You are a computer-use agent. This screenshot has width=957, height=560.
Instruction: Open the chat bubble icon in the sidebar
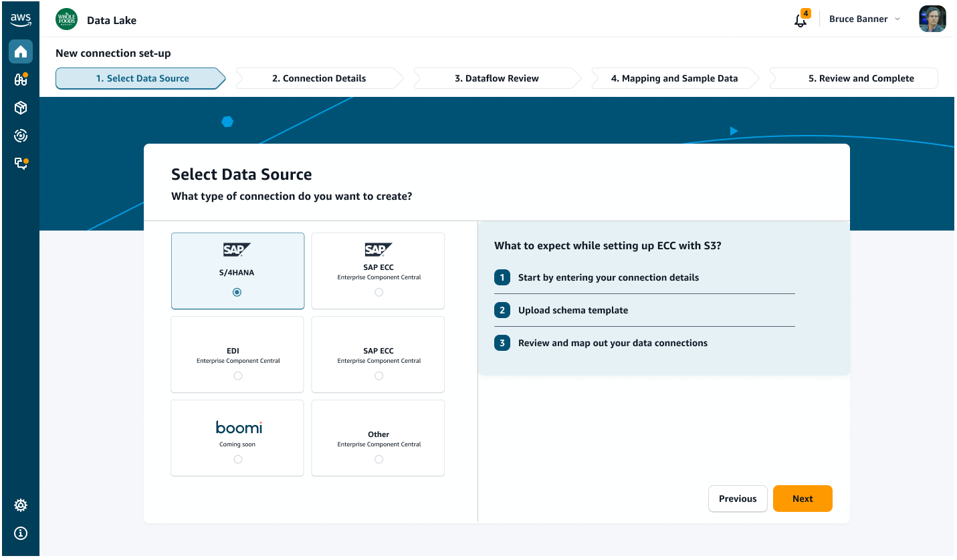tap(20, 163)
